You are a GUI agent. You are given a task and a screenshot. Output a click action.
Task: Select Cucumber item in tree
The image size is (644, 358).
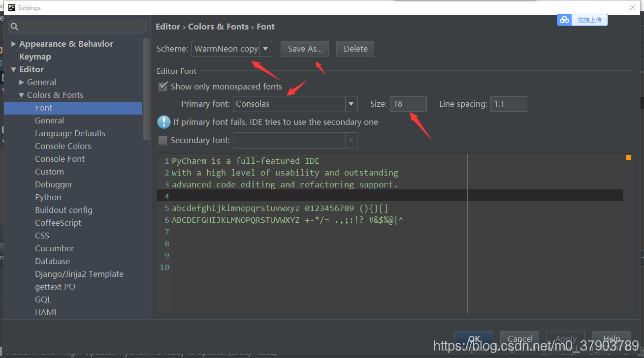[54, 248]
